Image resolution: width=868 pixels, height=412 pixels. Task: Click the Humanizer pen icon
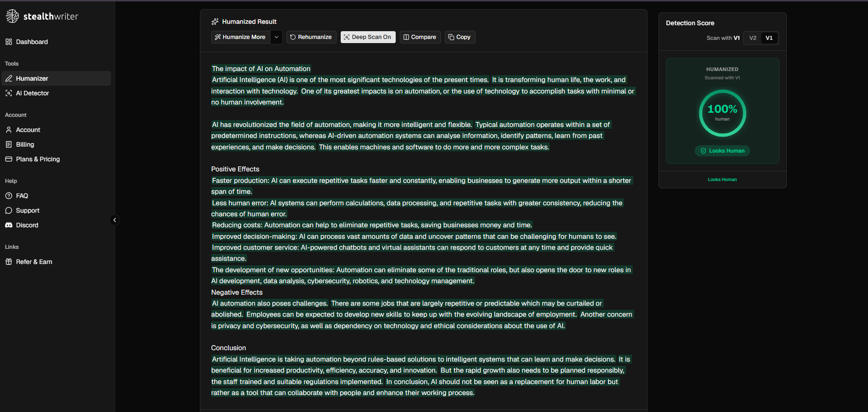coord(9,78)
